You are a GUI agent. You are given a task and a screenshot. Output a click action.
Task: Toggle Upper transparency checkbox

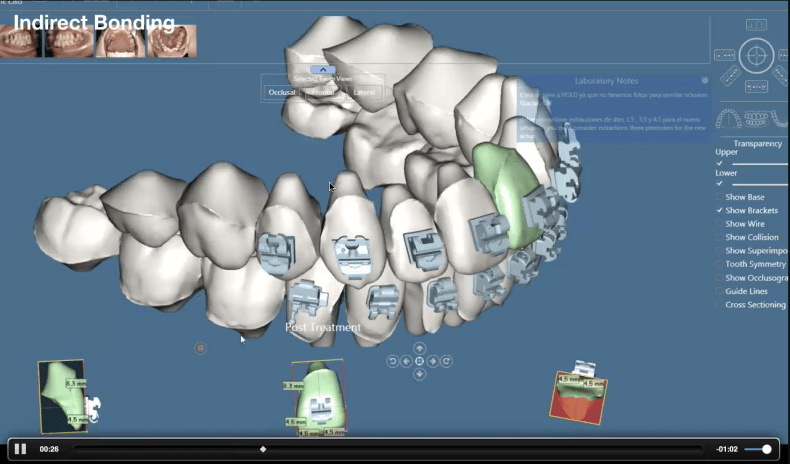[x=719, y=163]
